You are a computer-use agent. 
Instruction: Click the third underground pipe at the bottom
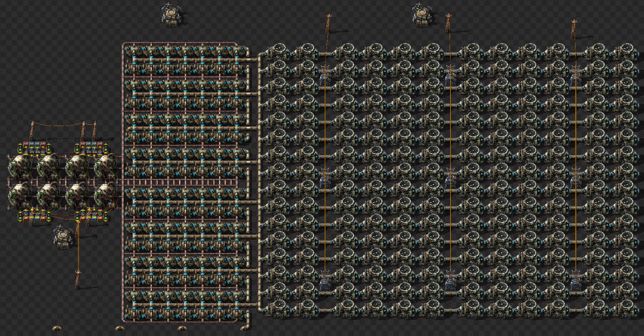click(181, 328)
